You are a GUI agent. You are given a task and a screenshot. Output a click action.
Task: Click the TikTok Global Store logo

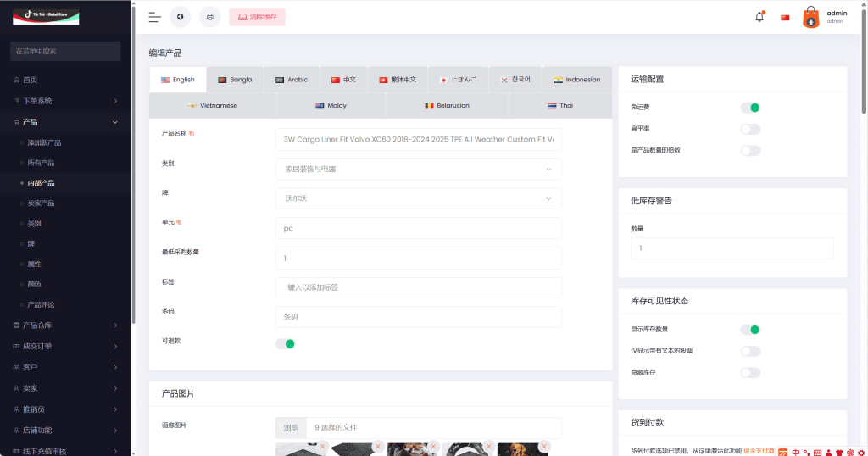46,16
